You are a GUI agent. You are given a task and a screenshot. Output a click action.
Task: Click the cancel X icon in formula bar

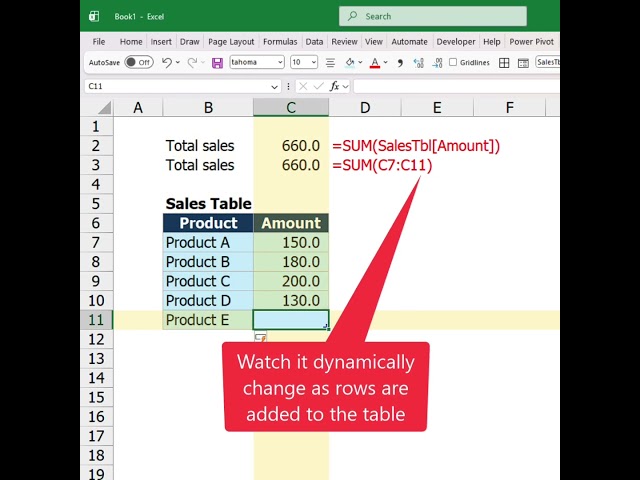coord(303,86)
